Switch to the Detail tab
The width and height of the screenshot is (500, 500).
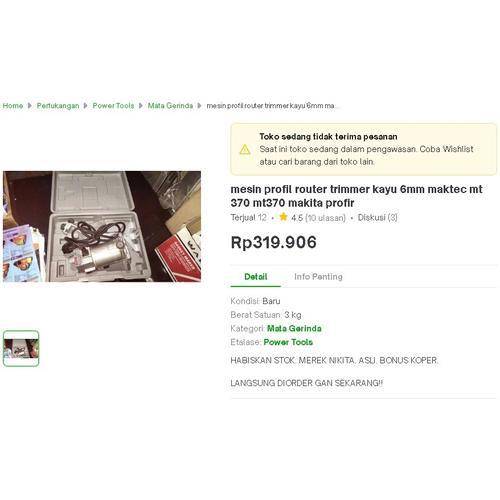256,277
